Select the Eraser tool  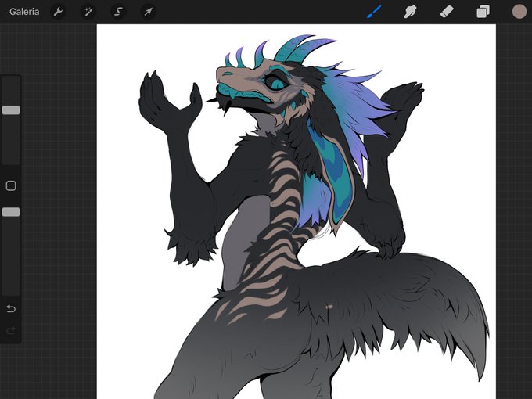click(x=447, y=12)
